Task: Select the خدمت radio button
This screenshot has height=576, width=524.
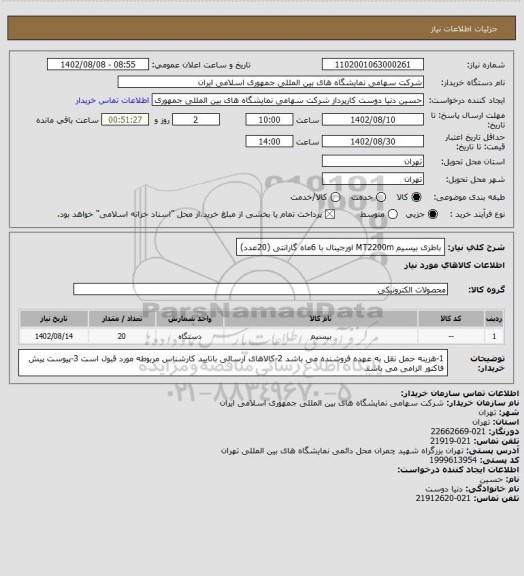Action: click(x=381, y=197)
